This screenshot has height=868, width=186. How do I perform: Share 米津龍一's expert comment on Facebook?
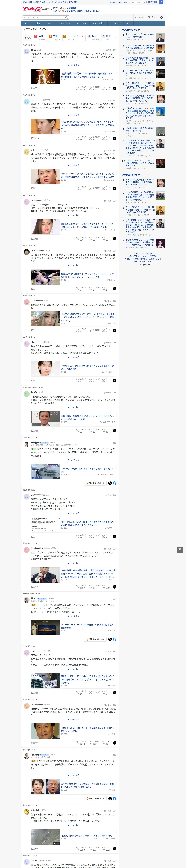pyautogui.click(x=115, y=483)
